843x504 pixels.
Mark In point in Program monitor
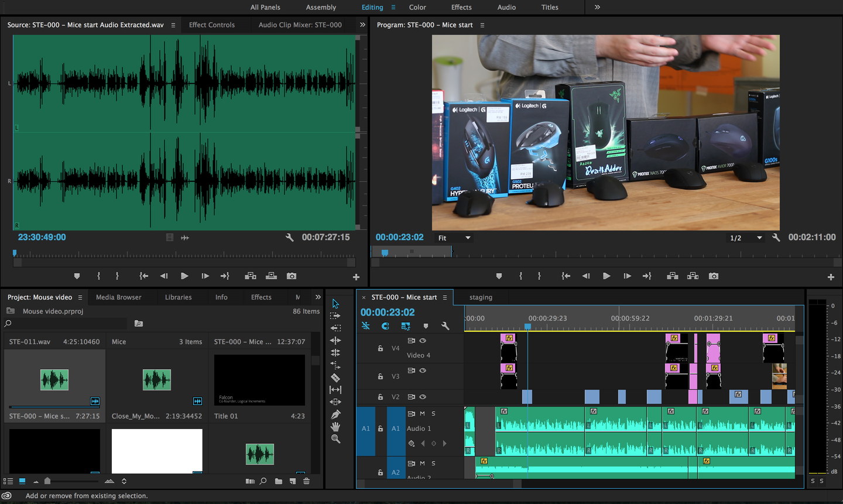tap(520, 276)
